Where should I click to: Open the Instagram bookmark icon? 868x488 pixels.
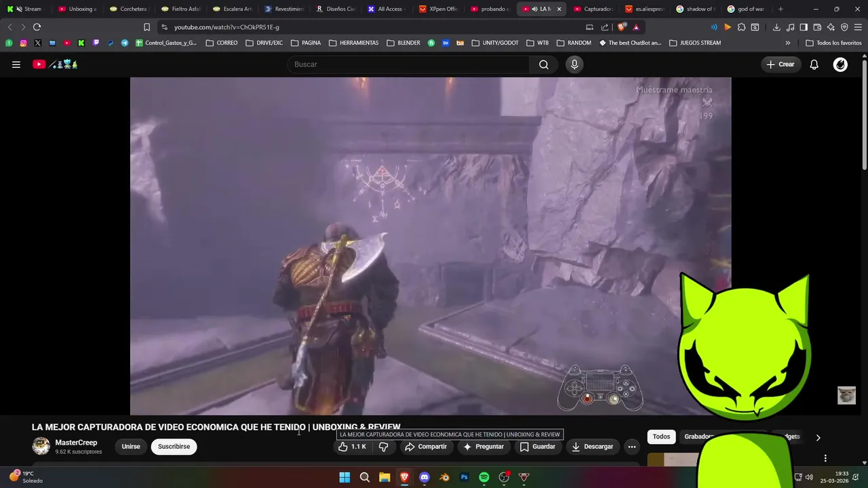click(x=23, y=43)
